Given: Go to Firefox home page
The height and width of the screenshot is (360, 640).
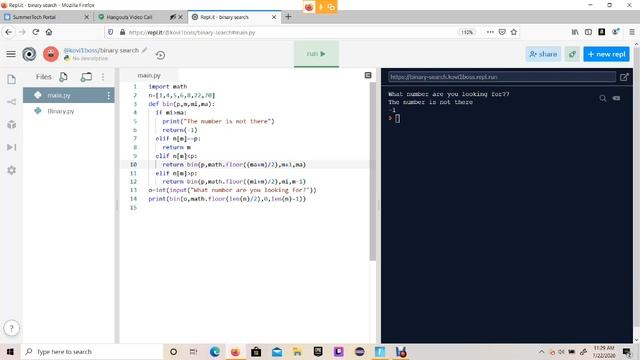Looking at the screenshot, I should coord(49,32).
